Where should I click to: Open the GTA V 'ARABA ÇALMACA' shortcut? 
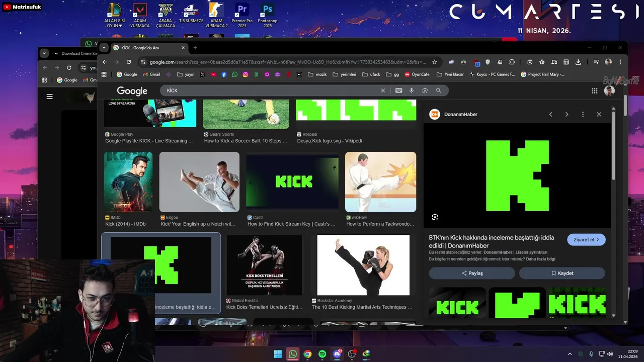(x=166, y=15)
